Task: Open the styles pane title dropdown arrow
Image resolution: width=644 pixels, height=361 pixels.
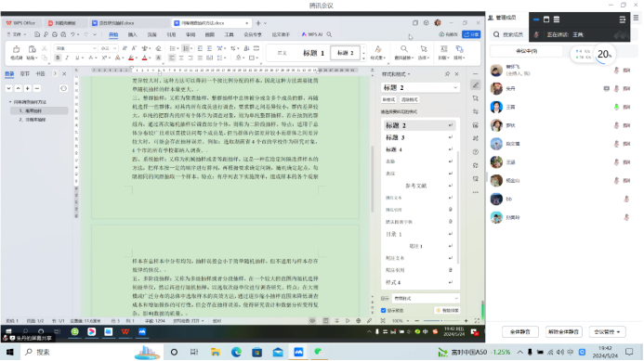Action: [x=409, y=74]
